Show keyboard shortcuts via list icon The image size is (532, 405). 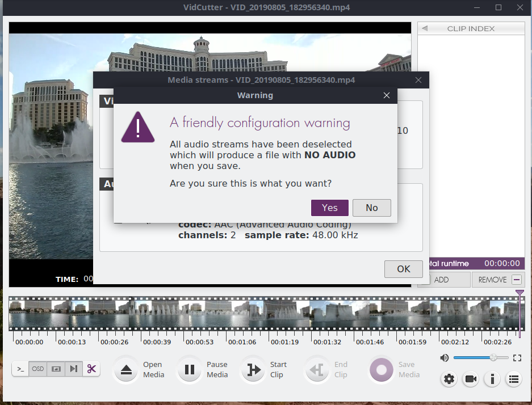click(x=514, y=379)
